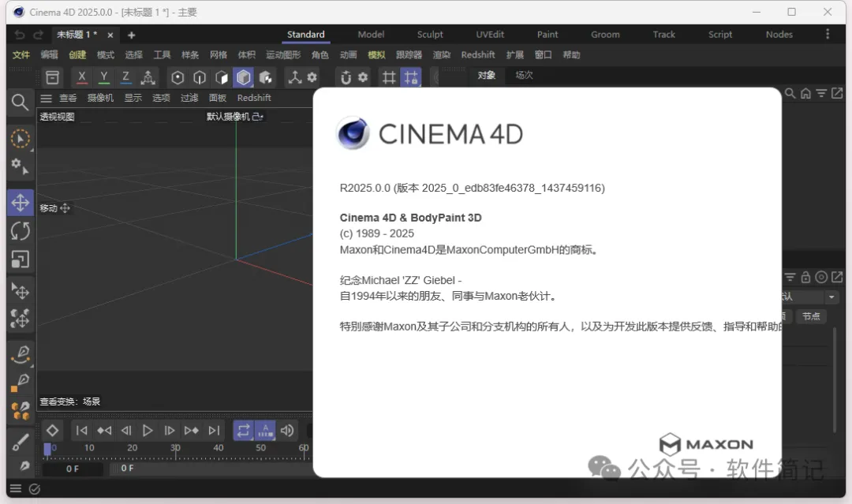The image size is (852, 504).
Task: Toggle timeline loop playback button
Action: (243, 431)
